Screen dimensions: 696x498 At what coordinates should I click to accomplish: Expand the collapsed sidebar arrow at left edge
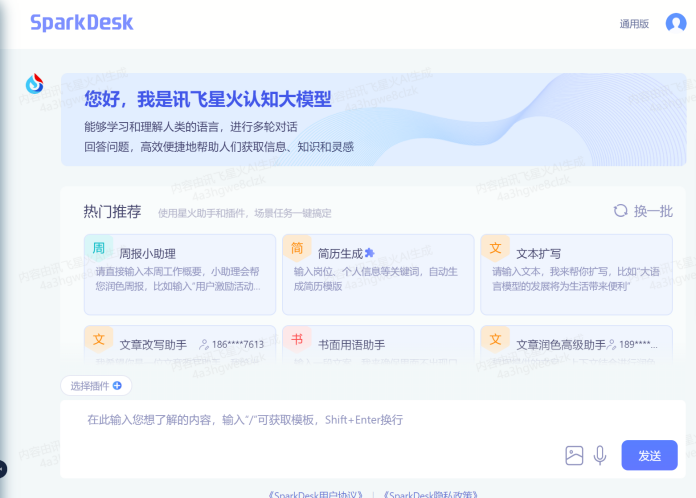(x=3, y=468)
